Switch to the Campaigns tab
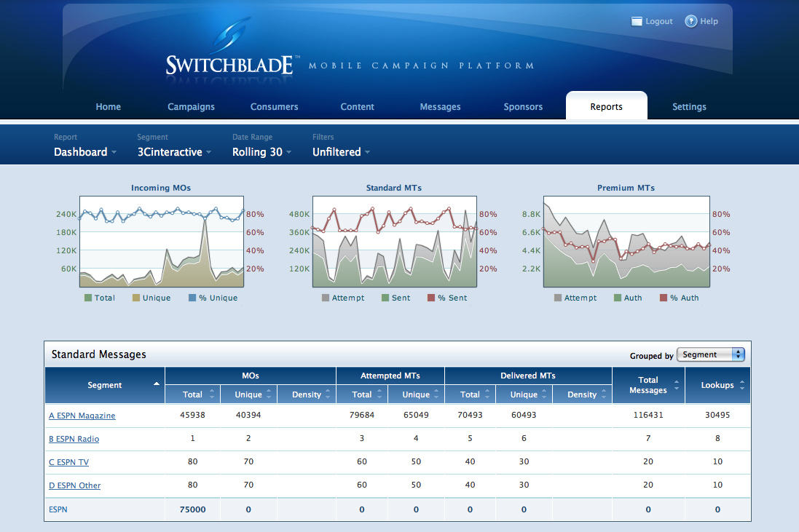799x532 pixels. coord(191,106)
